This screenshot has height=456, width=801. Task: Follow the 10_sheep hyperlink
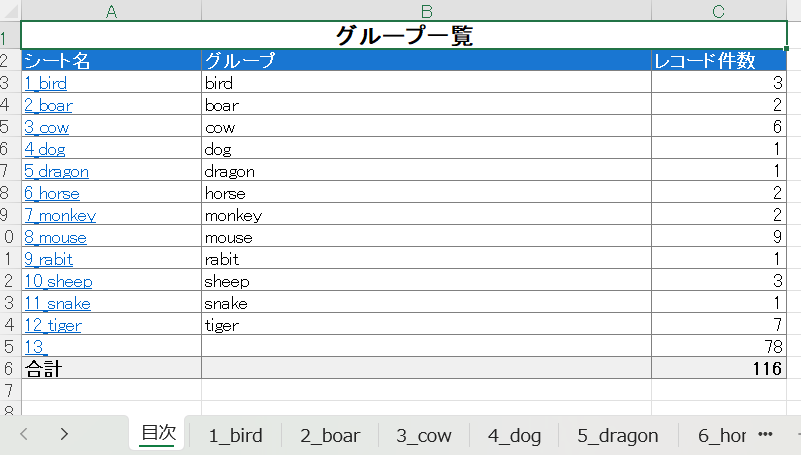(58, 281)
